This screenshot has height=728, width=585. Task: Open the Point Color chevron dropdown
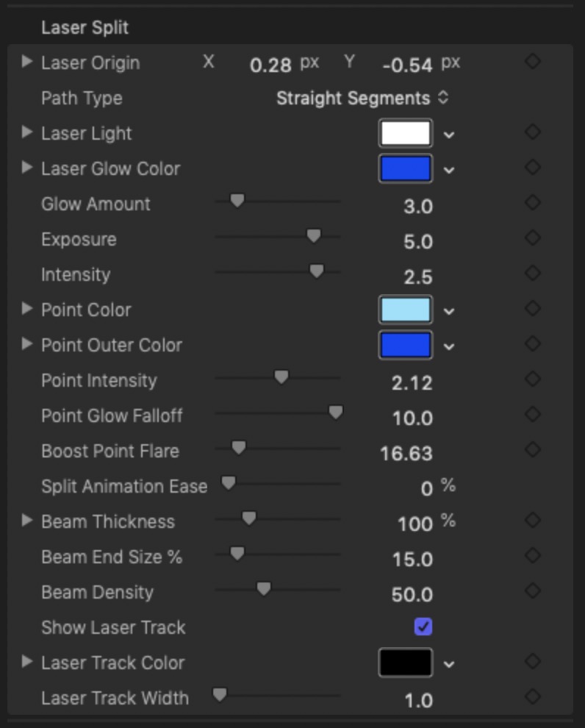click(x=448, y=311)
